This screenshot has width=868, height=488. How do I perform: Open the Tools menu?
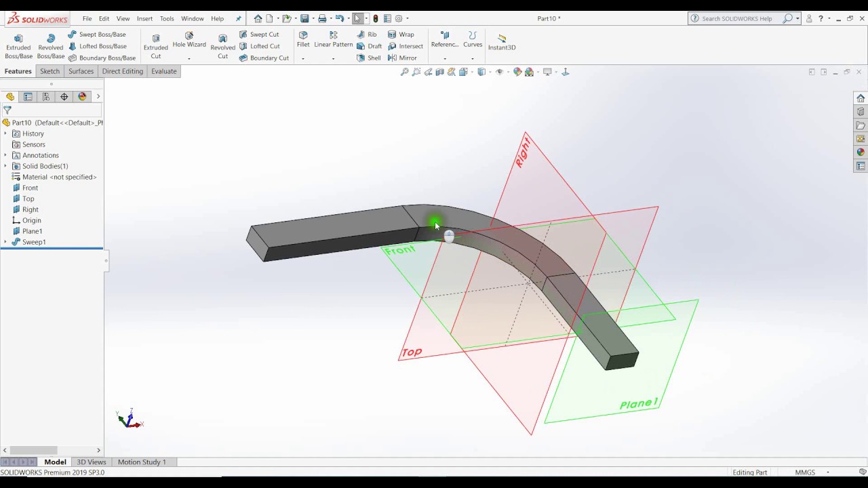pyautogui.click(x=167, y=19)
